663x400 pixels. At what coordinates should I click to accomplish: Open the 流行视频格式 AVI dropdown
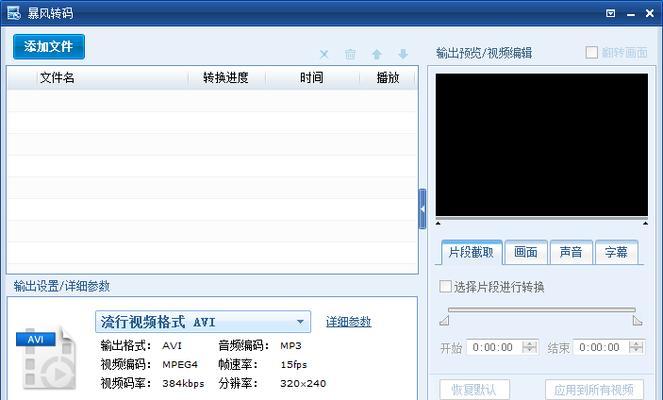click(x=203, y=322)
